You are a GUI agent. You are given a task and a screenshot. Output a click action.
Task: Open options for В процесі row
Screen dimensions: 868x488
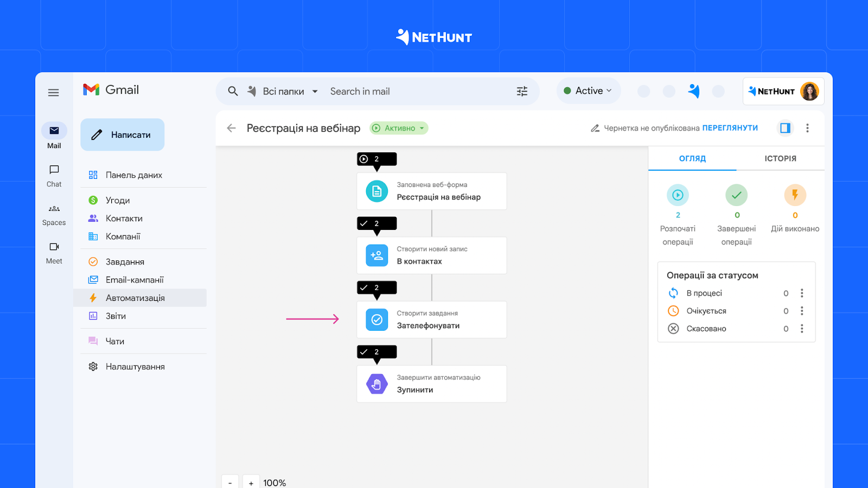coord(802,293)
